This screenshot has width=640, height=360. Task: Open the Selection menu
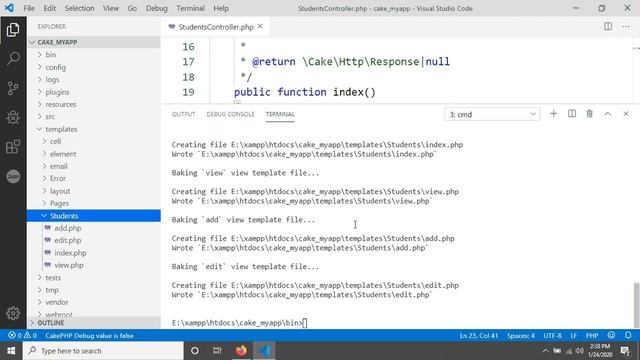79,8
